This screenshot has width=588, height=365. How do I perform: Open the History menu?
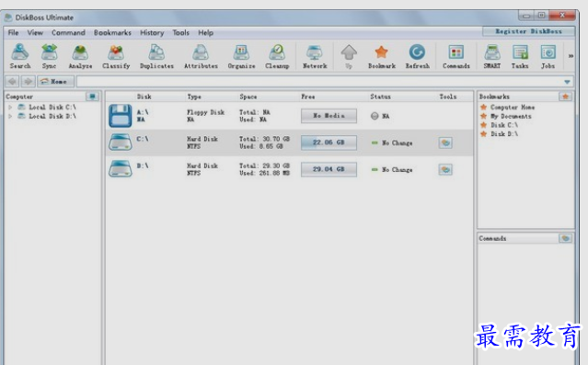[x=152, y=32]
